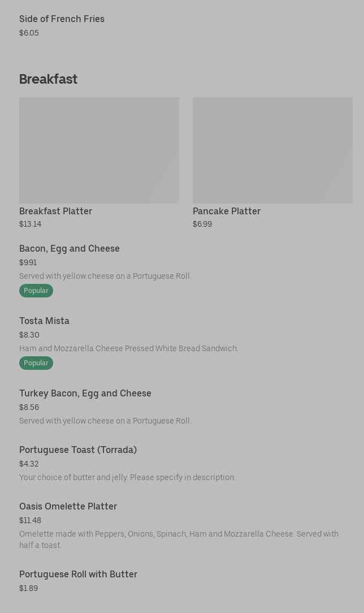Select the Breakfast Platter title

(55, 211)
